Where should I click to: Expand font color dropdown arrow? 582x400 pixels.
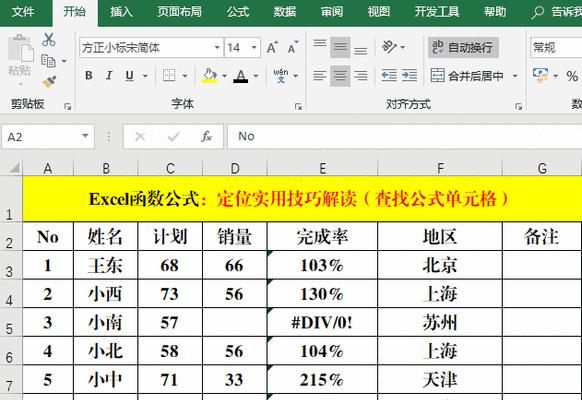tap(256, 76)
